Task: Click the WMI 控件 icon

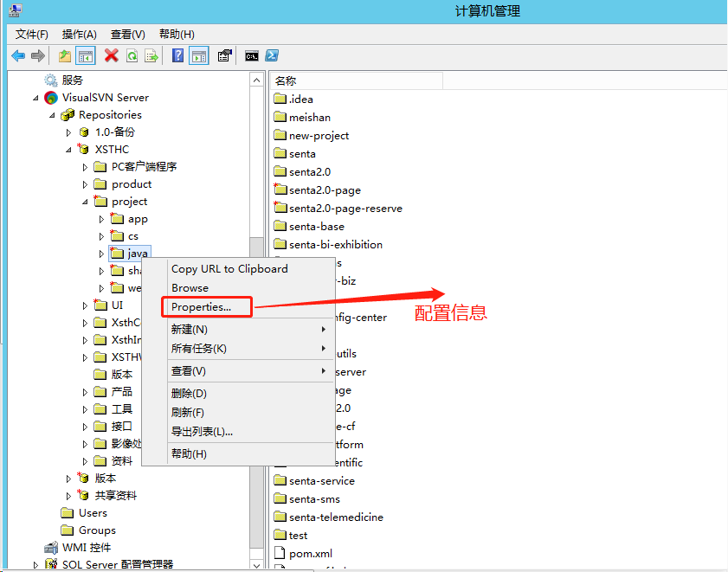Action: pyautogui.click(x=51, y=548)
